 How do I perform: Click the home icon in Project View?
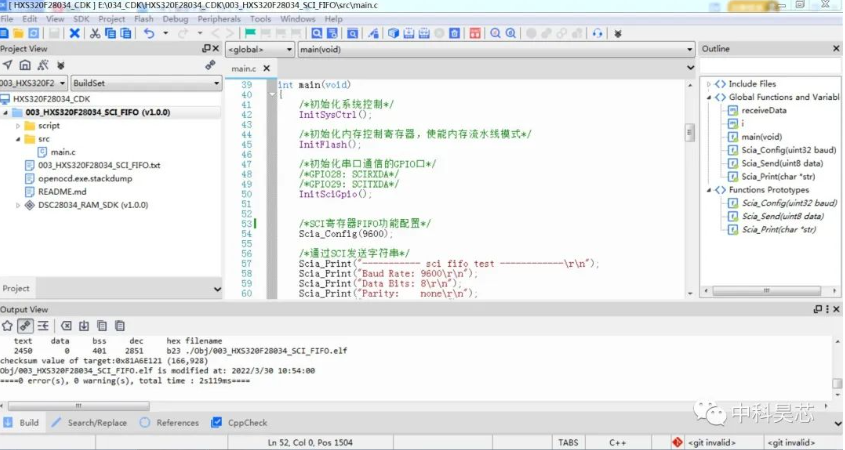(x=25, y=65)
